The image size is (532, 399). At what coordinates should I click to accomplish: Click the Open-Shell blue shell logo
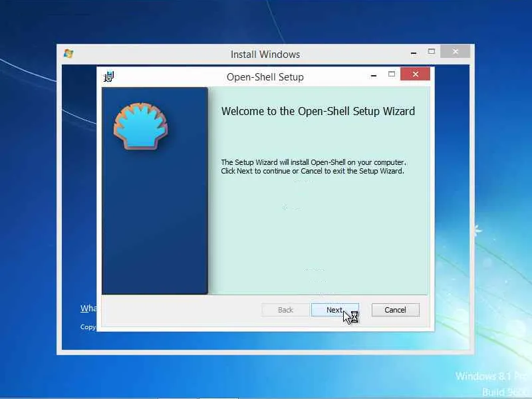[x=140, y=126]
